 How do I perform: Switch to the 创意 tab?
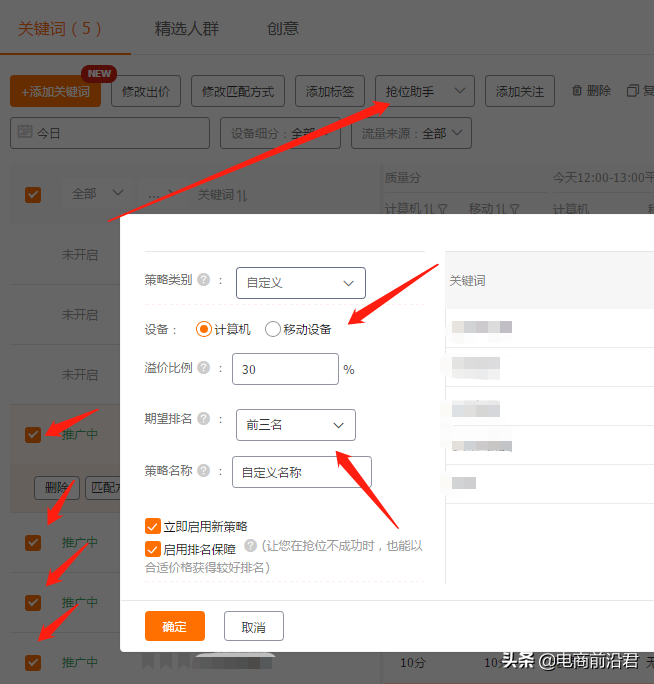point(283,29)
